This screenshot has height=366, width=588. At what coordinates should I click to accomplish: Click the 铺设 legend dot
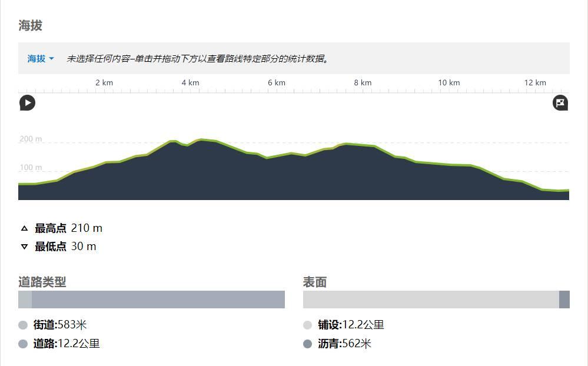307,325
